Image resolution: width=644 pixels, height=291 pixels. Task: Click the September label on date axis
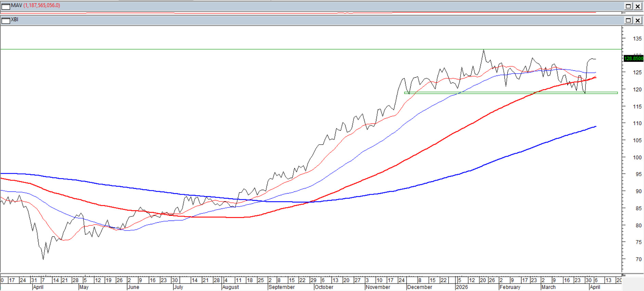[x=282, y=287]
